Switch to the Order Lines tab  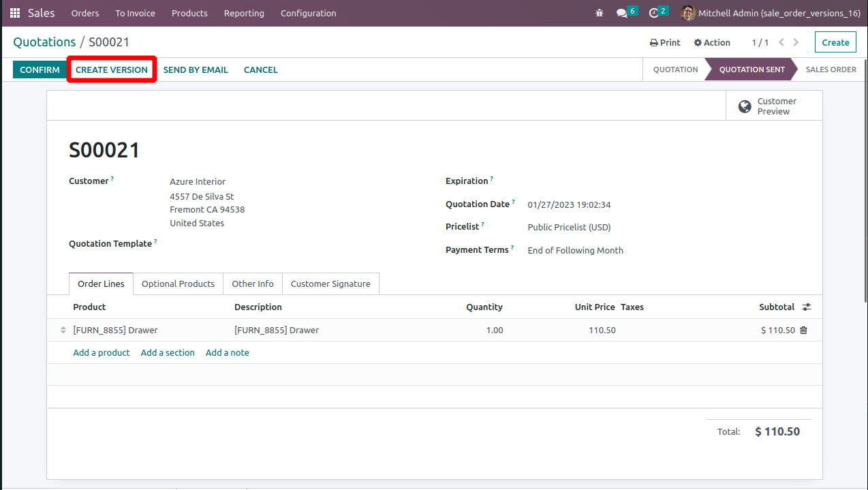(x=101, y=284)
